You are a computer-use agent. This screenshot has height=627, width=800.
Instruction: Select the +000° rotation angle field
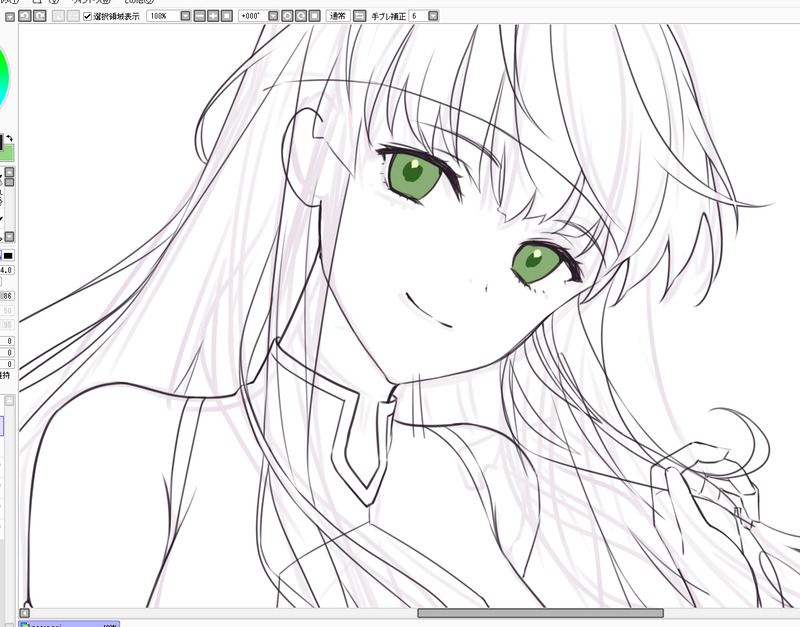point(253,16)
